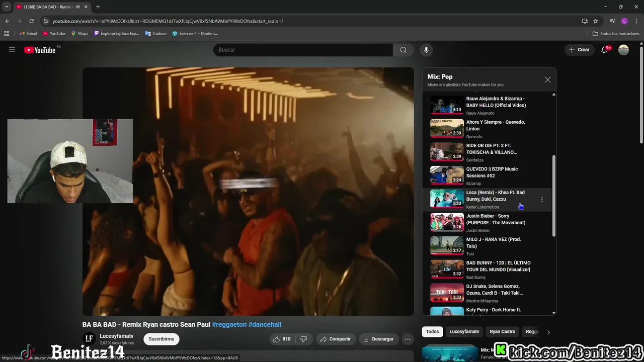This screenshot has width=644, height=362.
Task: Open Lucesyfamatv channel avatar
Action: (x=89, y=339)
